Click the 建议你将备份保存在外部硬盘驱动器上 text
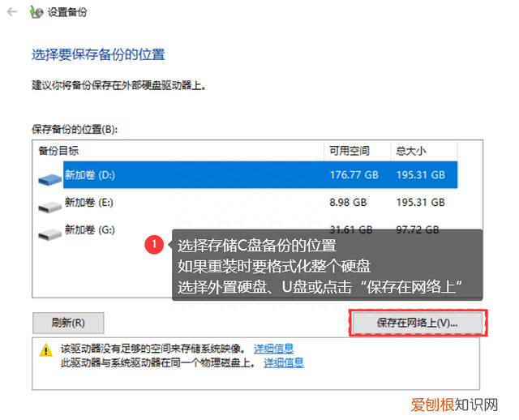519x420 pixels. tap(119, 85)
